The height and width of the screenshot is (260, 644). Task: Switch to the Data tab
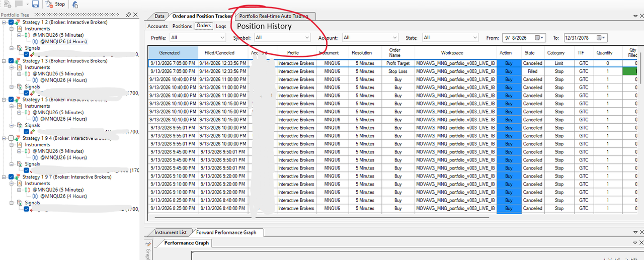click(159, 16)
